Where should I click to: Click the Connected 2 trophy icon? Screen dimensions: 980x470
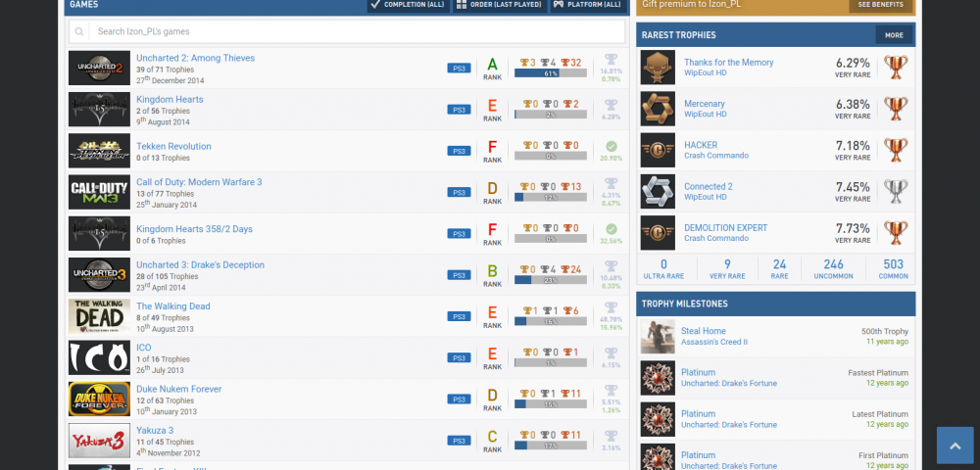click(x=658, y=191)
